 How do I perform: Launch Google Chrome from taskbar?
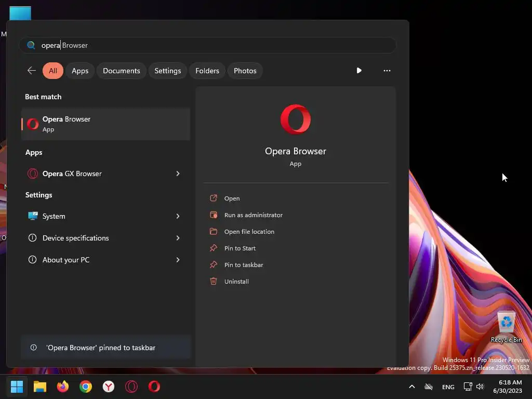(x=86, y=387)
